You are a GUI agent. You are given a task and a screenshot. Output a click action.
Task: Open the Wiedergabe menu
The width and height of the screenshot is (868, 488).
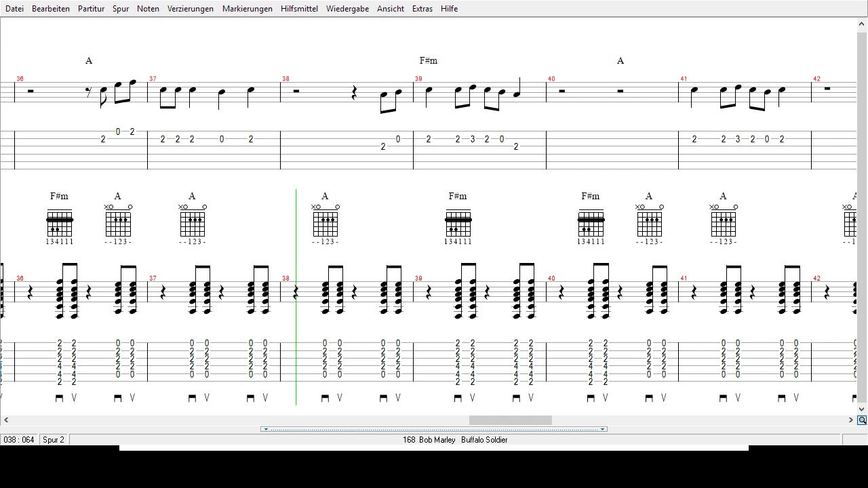point(347,9)
